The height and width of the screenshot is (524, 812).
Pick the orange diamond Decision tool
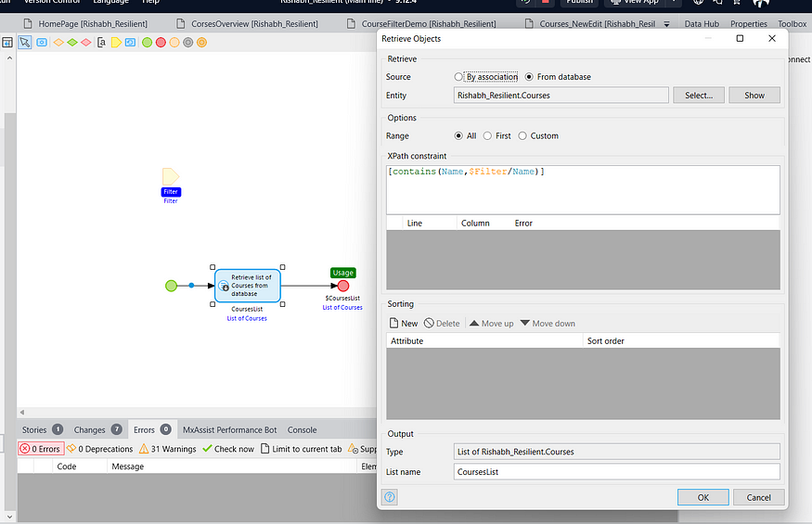click(58, 43)
